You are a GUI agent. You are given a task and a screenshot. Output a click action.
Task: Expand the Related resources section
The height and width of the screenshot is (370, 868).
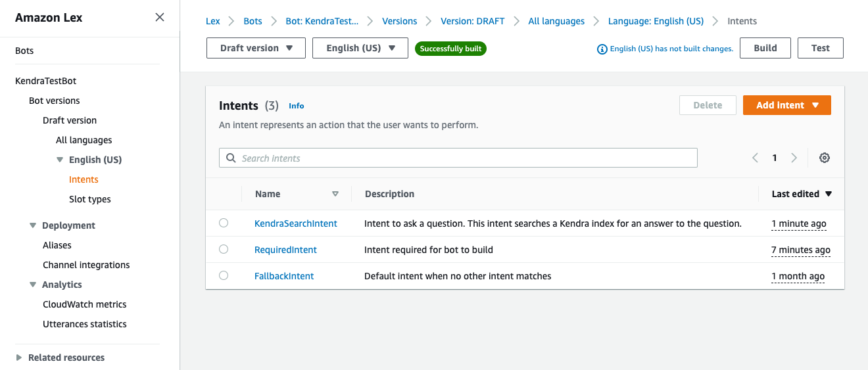click(x=18, y=358)
